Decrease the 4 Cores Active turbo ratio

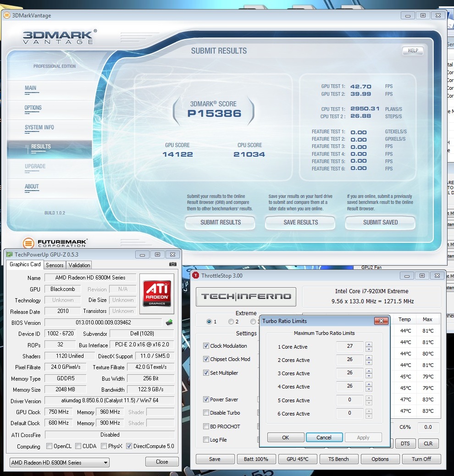coord(369,389)
